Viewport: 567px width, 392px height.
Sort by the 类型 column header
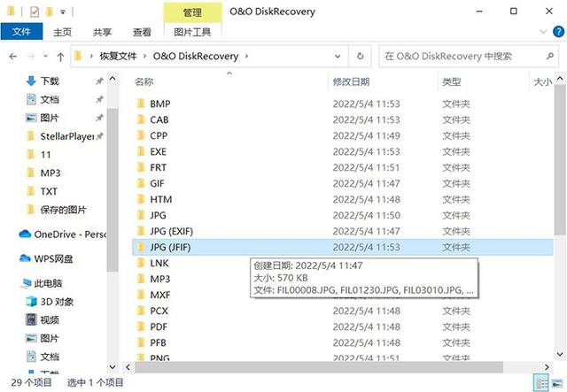[x=451, y=82]
